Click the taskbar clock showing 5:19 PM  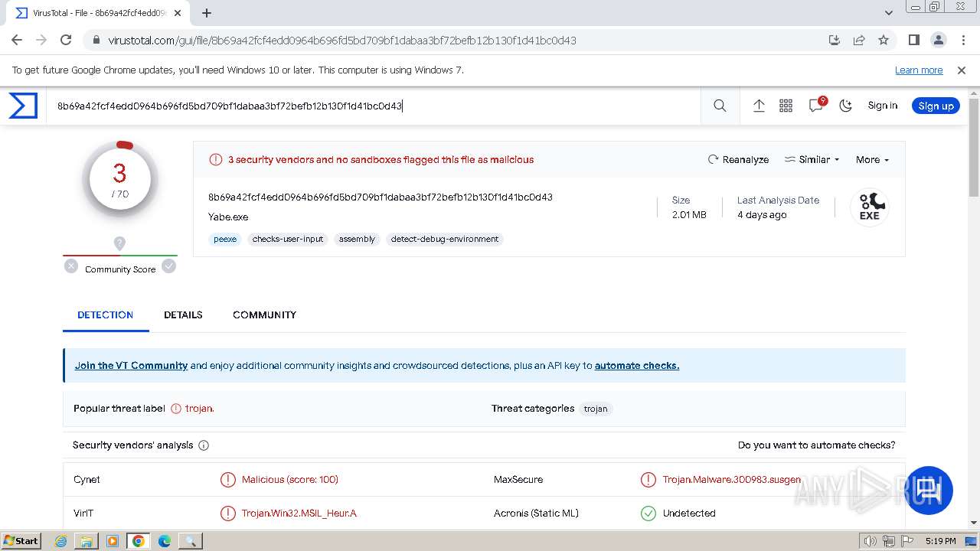point(940,541)
